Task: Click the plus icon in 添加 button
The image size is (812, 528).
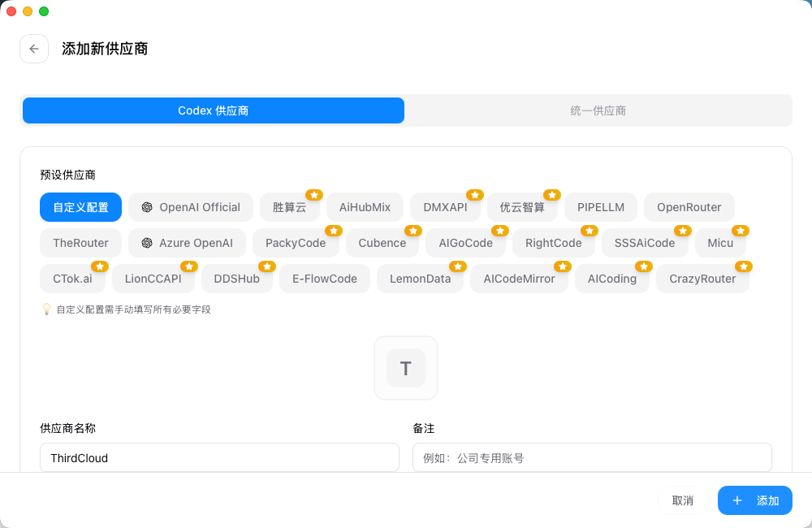Action: click(x=737, y=500)
